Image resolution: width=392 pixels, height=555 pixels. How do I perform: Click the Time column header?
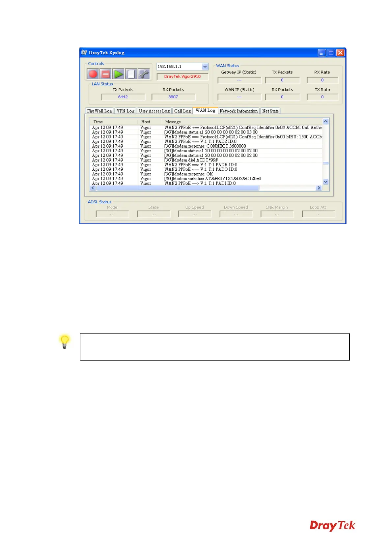tap(113, 122)
